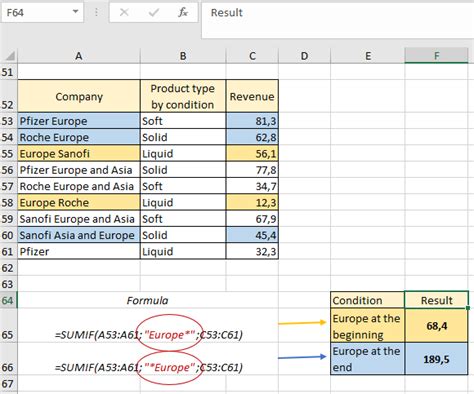Select revenue value 45,4

coord(252,235)
